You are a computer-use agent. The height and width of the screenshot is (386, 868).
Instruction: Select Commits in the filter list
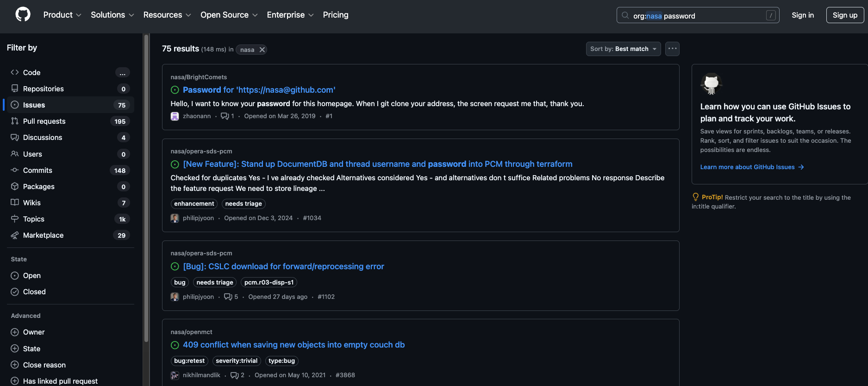(x=37, y=171)
